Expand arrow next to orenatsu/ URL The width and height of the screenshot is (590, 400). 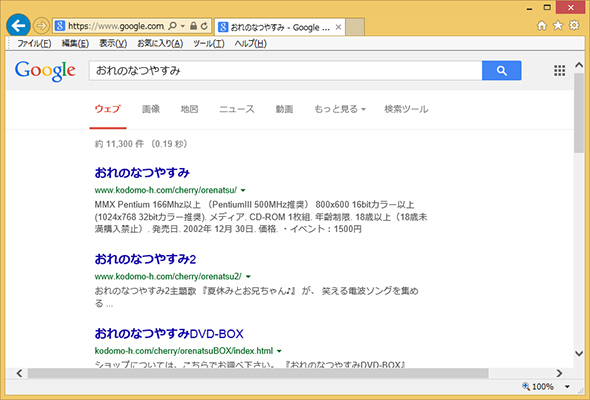coord(243,190)
